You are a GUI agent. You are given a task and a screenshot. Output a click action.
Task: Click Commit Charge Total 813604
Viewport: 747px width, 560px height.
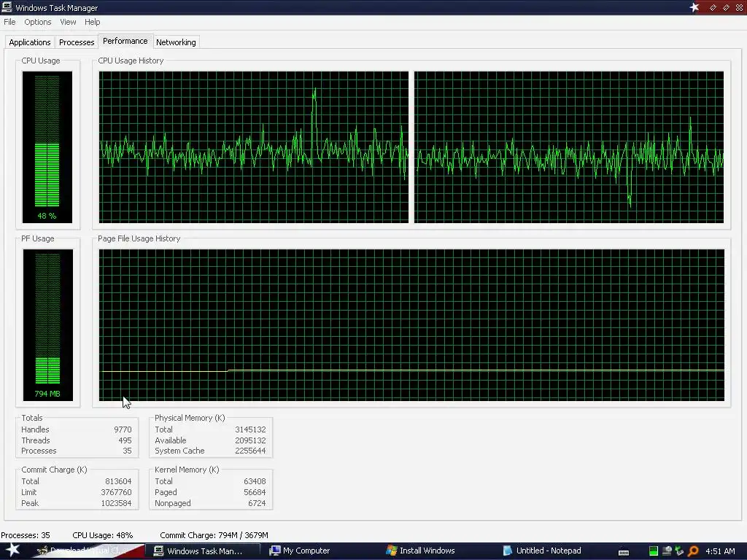pos(118,481)
